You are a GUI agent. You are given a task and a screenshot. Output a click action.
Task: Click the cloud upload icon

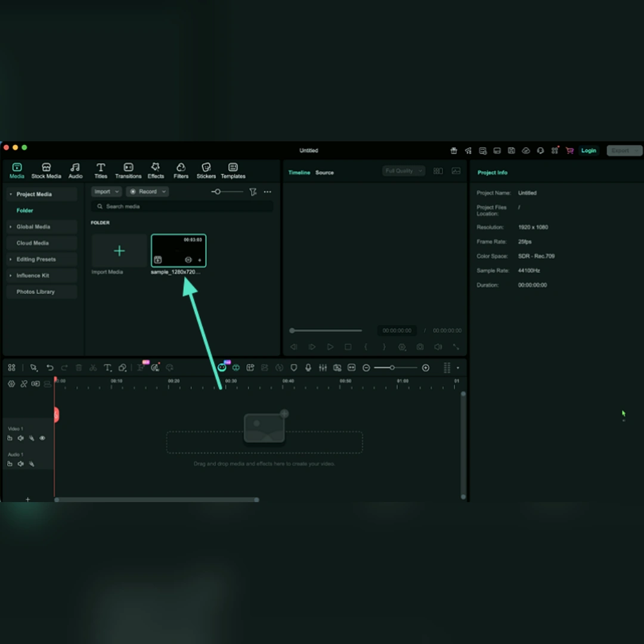point(526,151)
